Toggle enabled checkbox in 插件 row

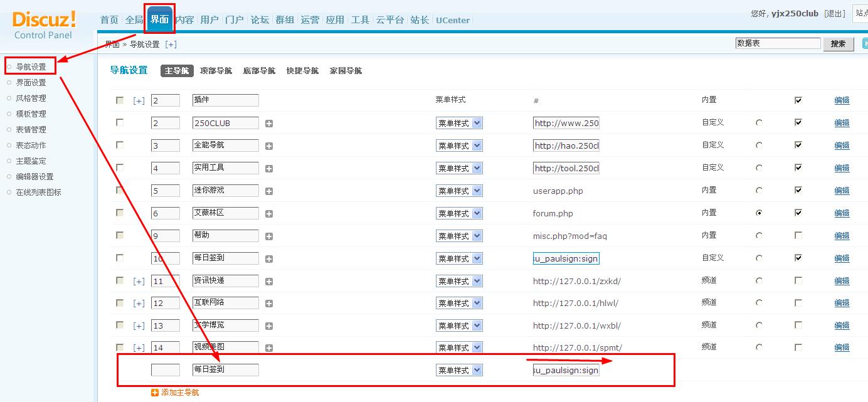[798, 100]
